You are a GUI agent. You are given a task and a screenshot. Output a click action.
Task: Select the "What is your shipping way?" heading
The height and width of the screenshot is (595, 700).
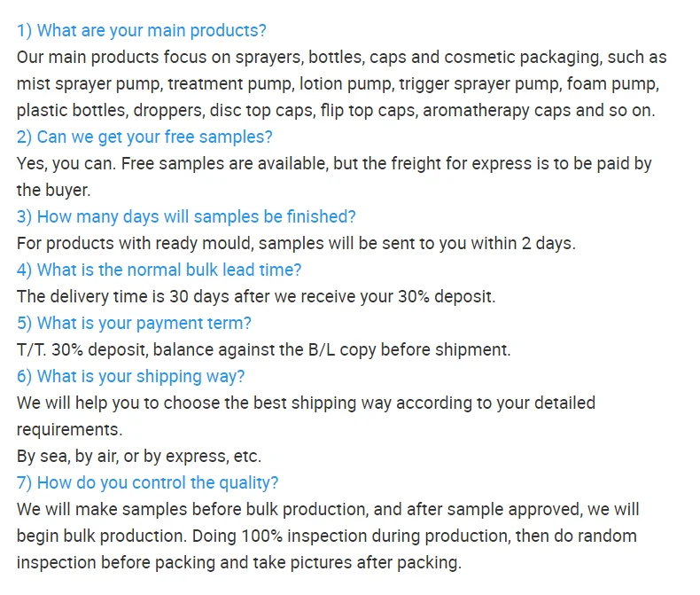click(x=130, y=377)
